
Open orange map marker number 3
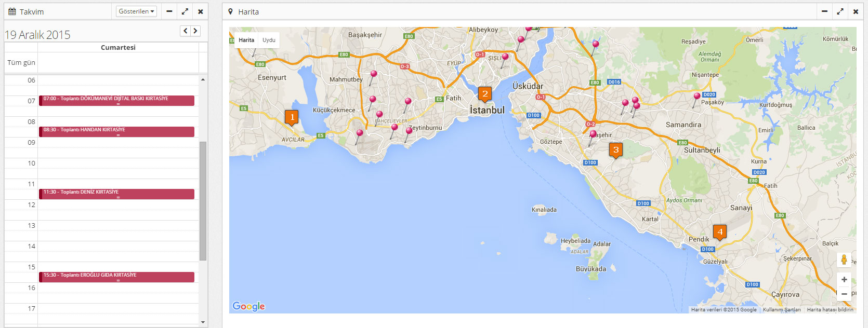tap(616, 151)
